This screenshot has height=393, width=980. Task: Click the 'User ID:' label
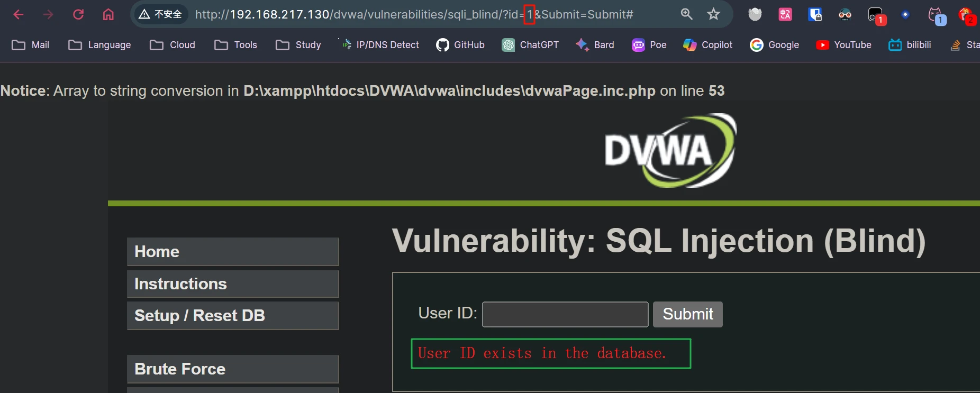pos(448,313)
